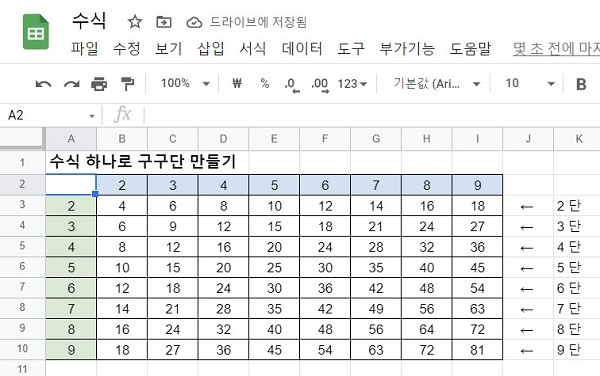Increase decimal places button
This screenshot has height=376, width=600.
320,85
